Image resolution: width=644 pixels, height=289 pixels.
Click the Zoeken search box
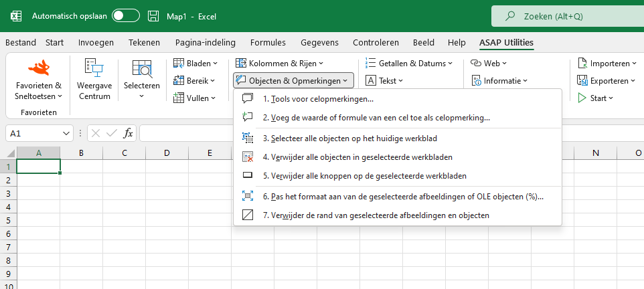coord(568,17)
